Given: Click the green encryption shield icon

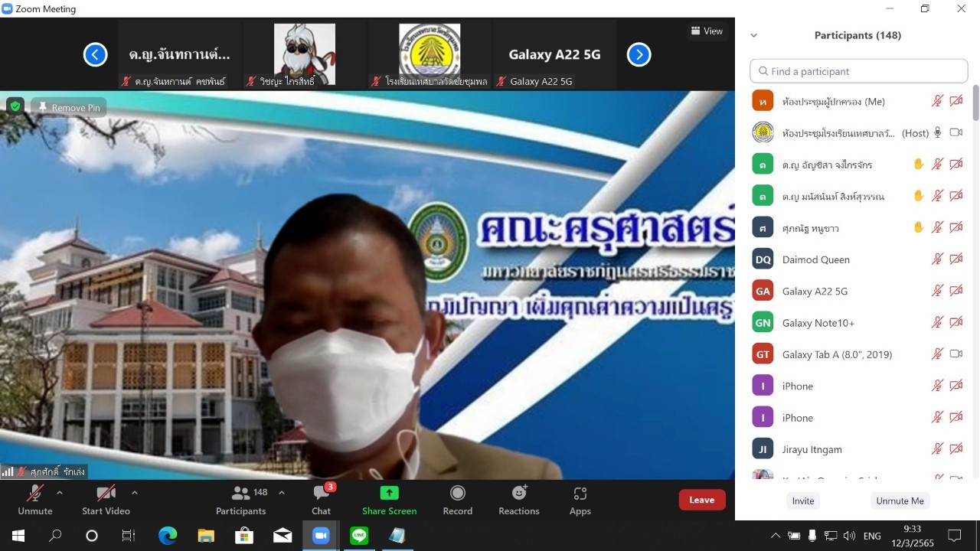Looking at the screenshot, I should tap(15, 106).
